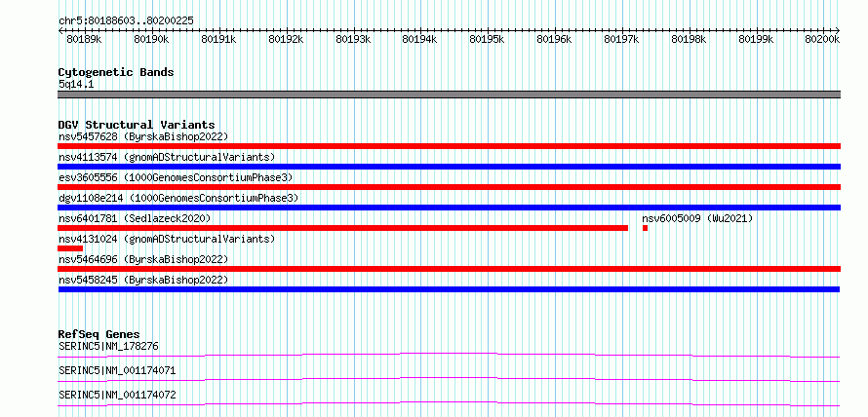Click the 80195k ruler tick label
Viewport: 868px width, 417px height.
[x=487, y=40]
